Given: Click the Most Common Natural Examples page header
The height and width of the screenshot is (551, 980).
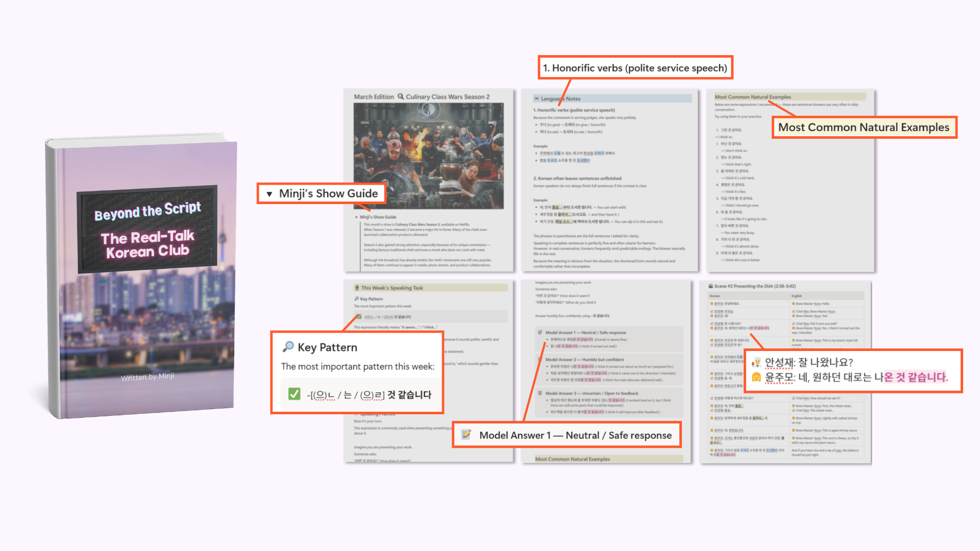Looking at the screenshot, I should click(752, 96).
